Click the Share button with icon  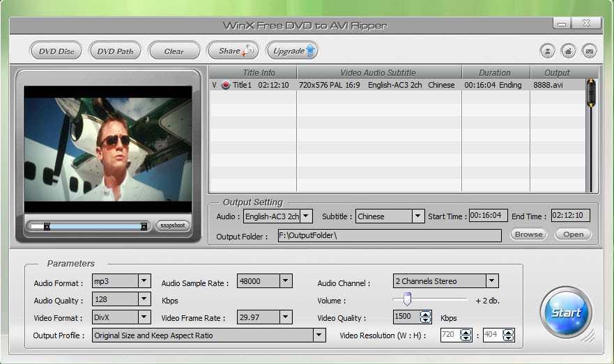(233, 51)
